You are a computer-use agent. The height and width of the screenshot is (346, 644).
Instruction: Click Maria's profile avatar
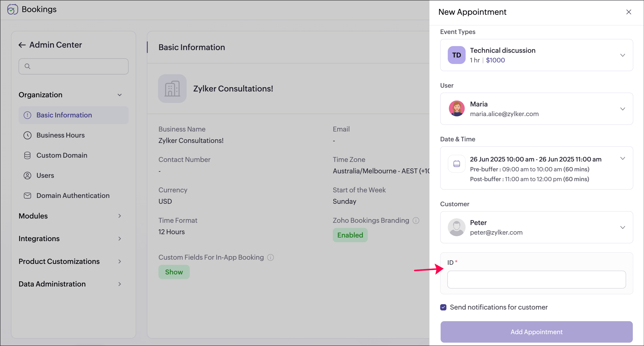click(457, 109)
